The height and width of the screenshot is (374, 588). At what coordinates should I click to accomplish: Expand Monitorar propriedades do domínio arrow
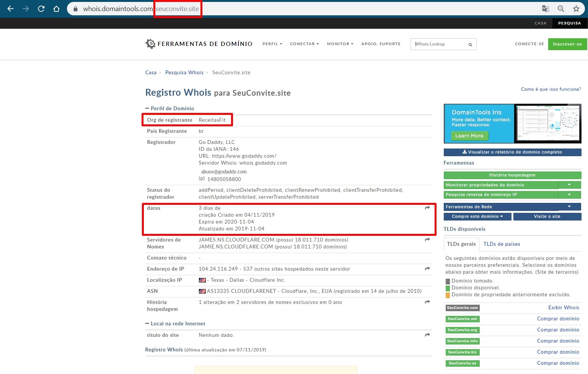click(569, 185)
